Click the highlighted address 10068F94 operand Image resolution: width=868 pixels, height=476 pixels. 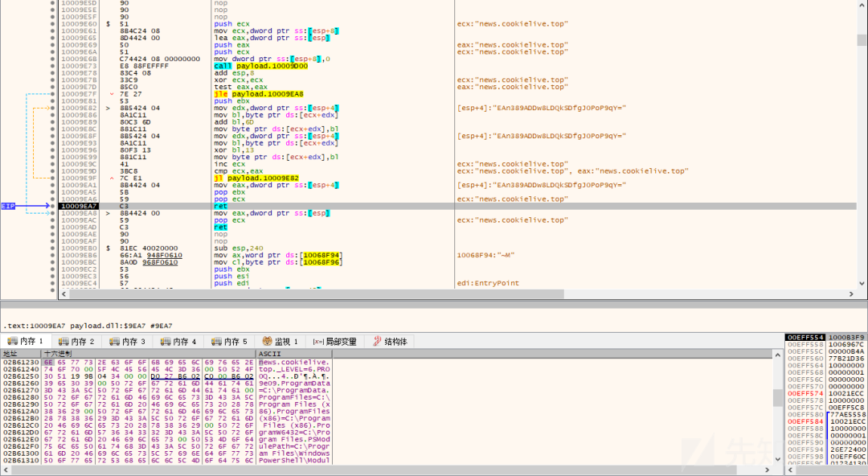coord(323,255)
